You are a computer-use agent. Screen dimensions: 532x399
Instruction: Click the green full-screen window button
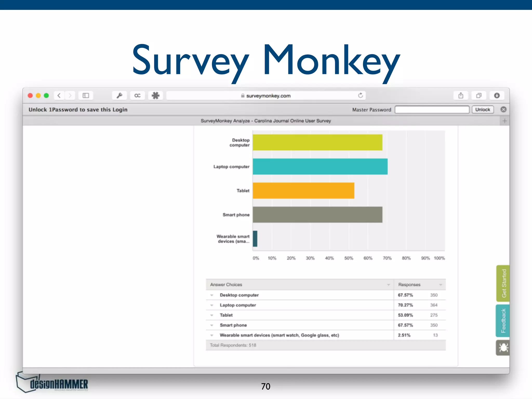tap(46, 96)
